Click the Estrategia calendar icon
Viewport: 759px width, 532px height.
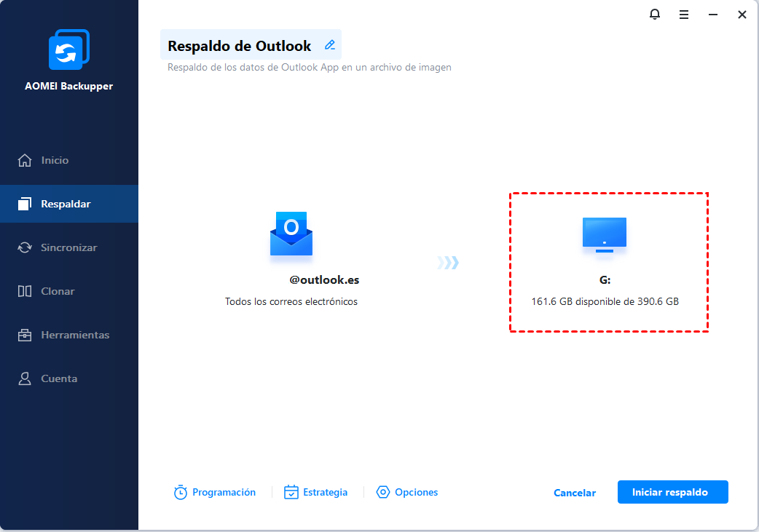click(291, 492)
